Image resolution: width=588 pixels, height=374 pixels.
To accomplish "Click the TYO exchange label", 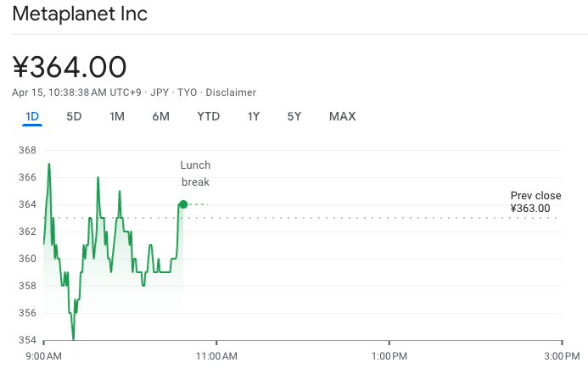I will point(187,92).
